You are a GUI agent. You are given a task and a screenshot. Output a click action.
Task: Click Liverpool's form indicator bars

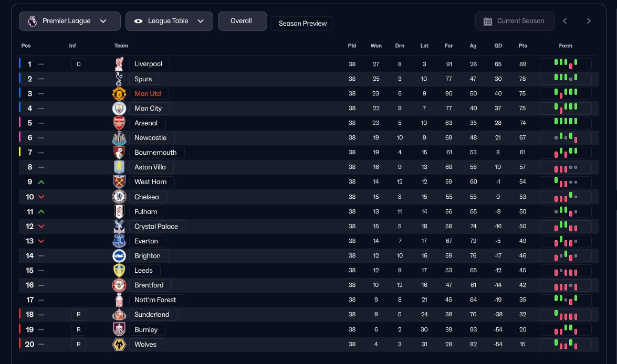pos(566,64)
